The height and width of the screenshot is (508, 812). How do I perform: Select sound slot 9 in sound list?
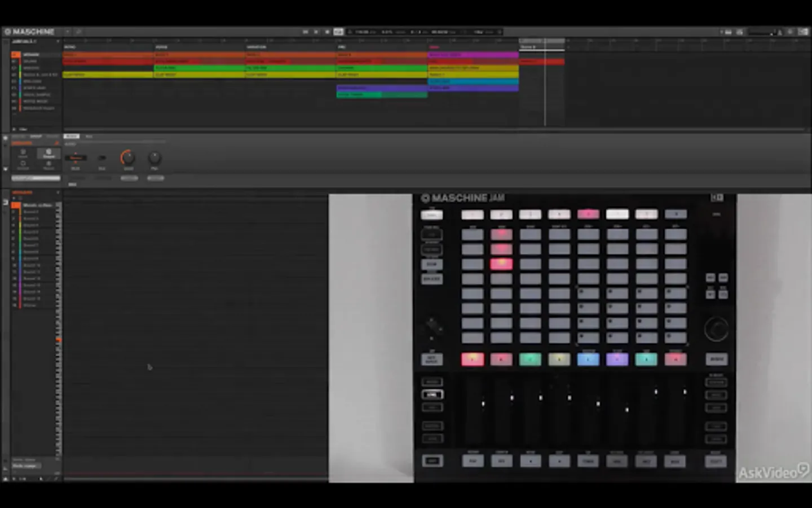(33, 259)
